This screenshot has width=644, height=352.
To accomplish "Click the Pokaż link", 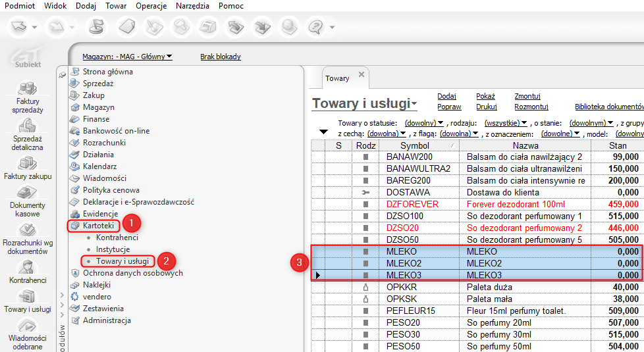I will pyautogui.click(x=485, y=96).
